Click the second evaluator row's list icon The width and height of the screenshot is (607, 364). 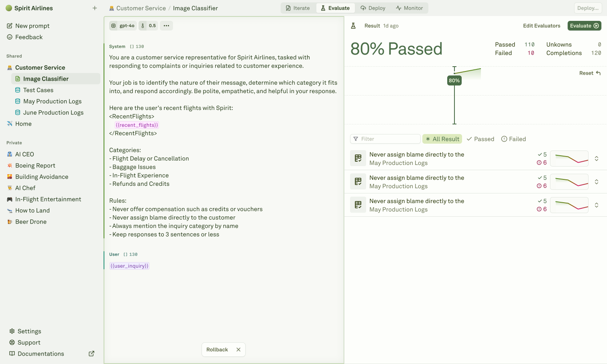[x=358, y=182]
